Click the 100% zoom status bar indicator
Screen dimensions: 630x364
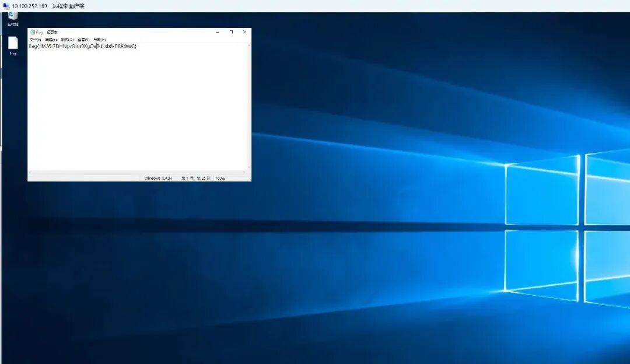pos(220,178)
